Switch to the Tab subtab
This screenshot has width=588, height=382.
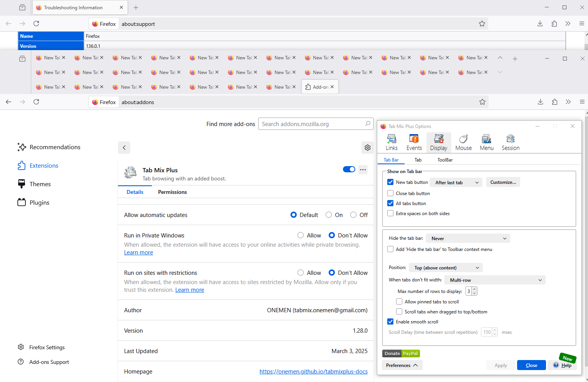coord(418,160)
